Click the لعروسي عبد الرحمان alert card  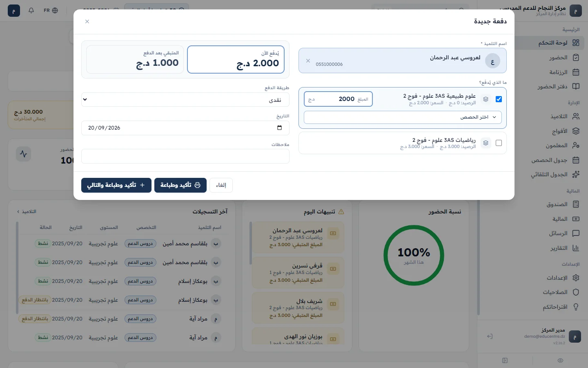click(298, 238)
